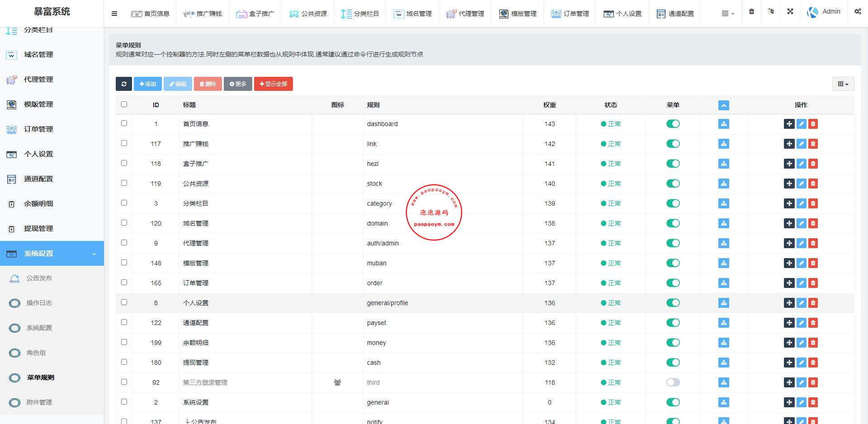This screenshot has width=868, height=424.
Task: Delete the third row with the trash icon
Action: tap(813, 382)
